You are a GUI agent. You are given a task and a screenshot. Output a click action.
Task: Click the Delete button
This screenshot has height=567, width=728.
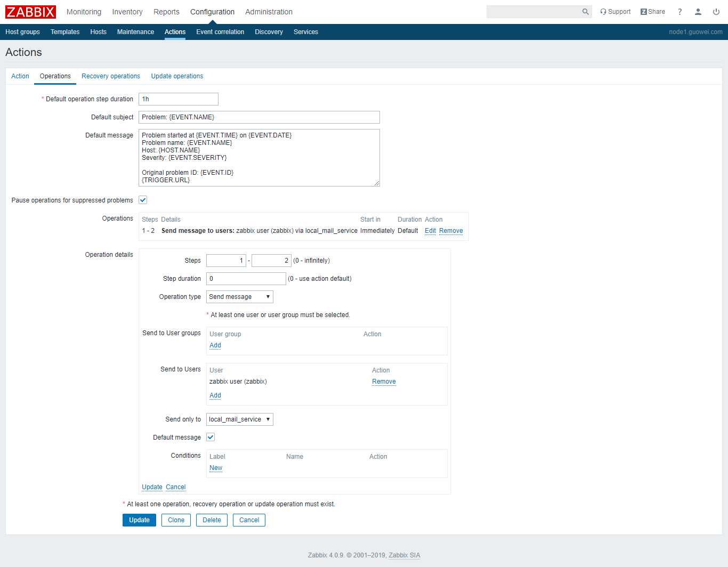pos(212,520)
